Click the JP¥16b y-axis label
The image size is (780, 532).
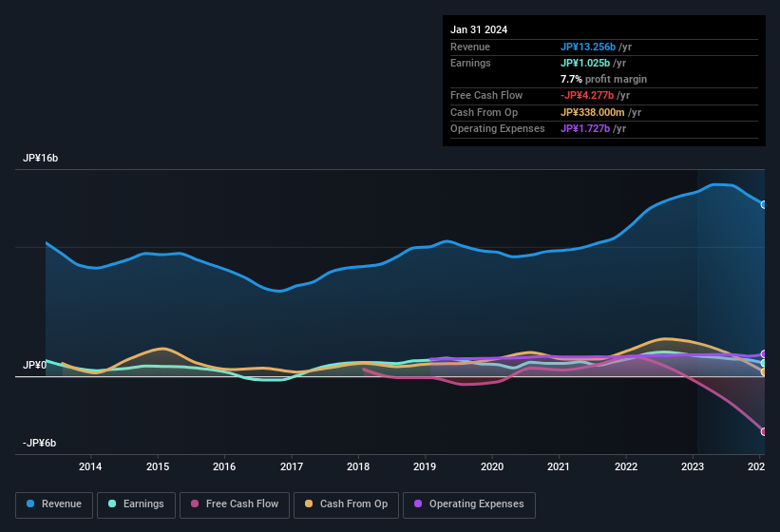pos(41,159)
